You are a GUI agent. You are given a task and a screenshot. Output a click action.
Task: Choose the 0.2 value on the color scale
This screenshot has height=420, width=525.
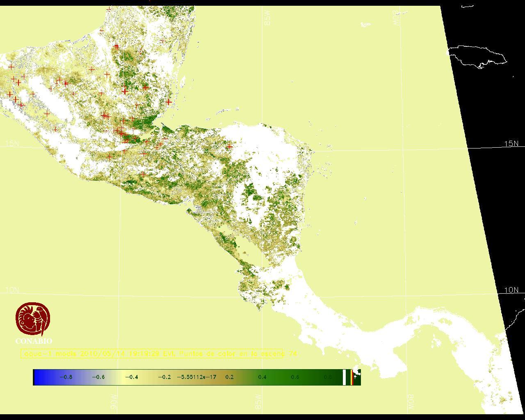pyautogui.click(x=229, y=377)
